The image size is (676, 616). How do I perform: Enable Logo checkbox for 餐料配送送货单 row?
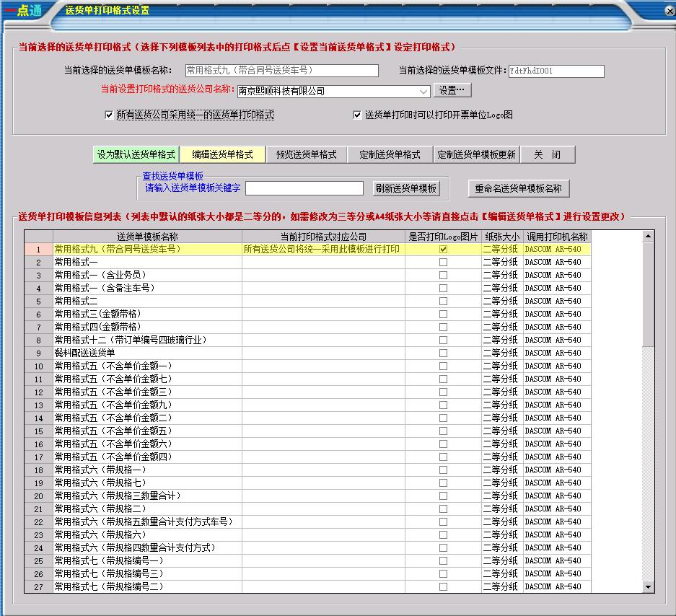[443, 353]
